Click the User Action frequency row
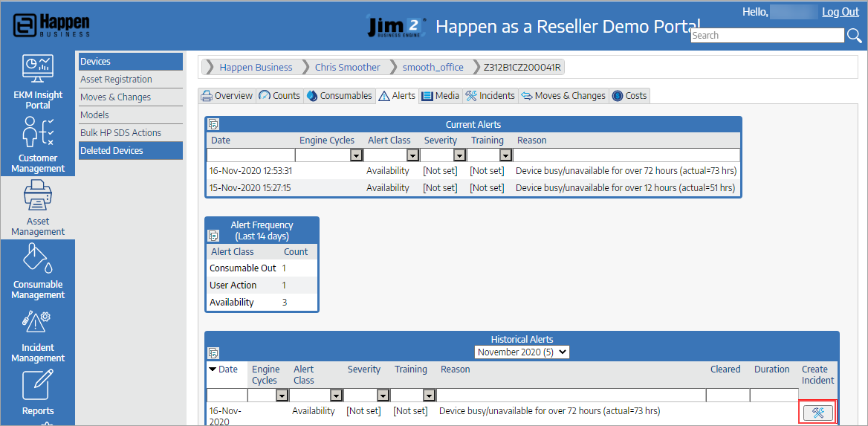The width and height of the screenshot is (868, 426). point(262,285)
